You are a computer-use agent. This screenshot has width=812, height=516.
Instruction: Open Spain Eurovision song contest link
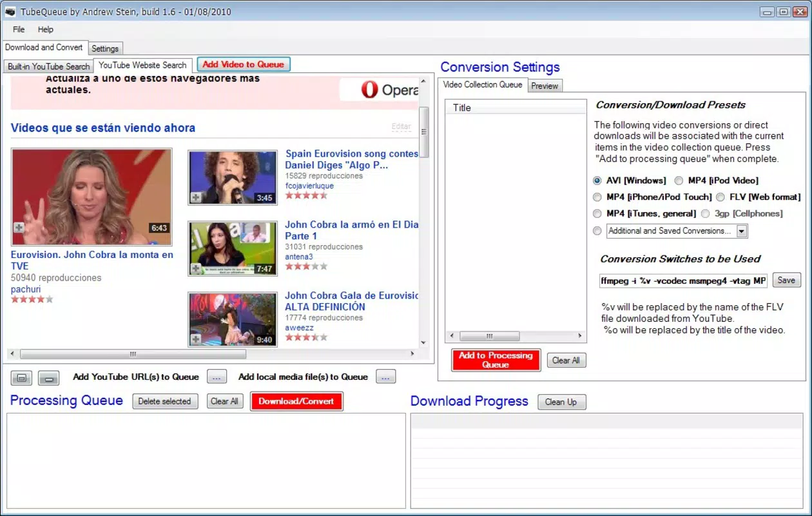click(352, 159)
